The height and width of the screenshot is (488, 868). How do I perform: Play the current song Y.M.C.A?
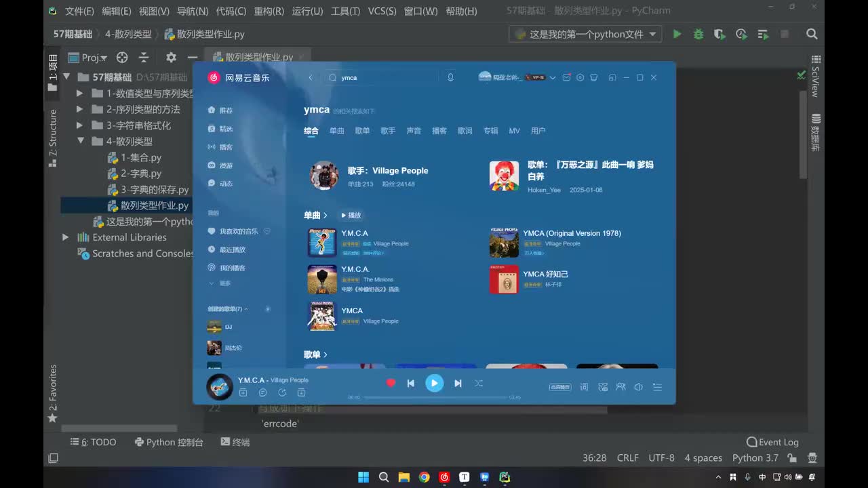[434, 384]
